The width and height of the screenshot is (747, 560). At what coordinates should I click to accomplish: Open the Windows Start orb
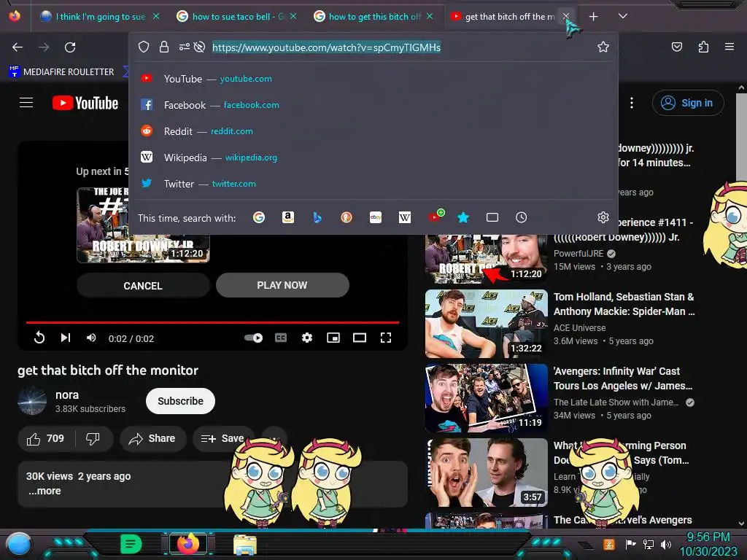pos(19,544)
